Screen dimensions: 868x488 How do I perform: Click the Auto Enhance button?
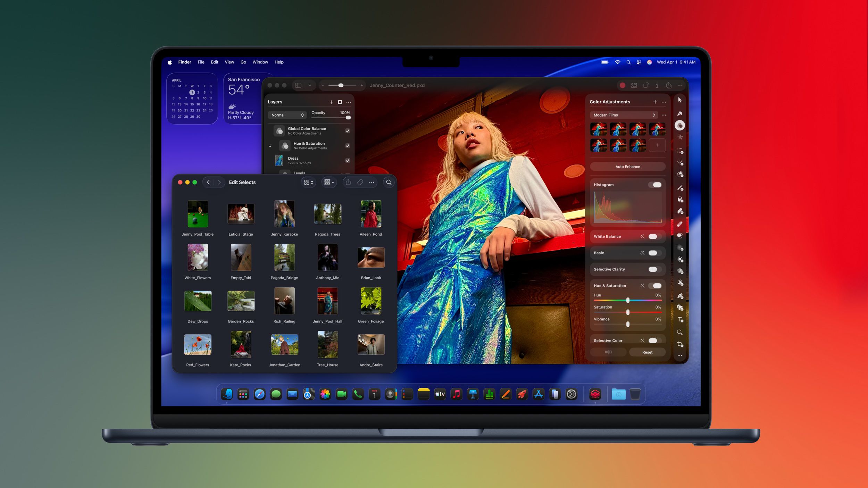click(x=628, y=167)
